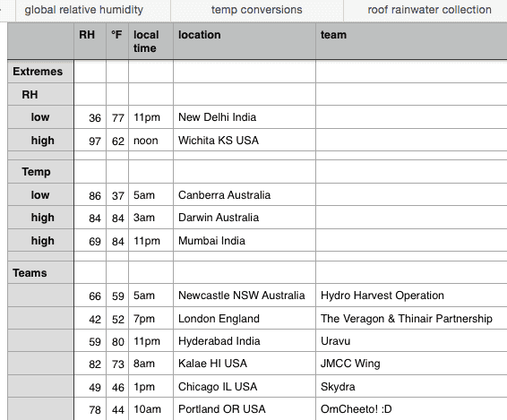Image resolution: width=507 pixels, height=420 pixels.
Task: Select the RH column header
Action: coord(90,41)
